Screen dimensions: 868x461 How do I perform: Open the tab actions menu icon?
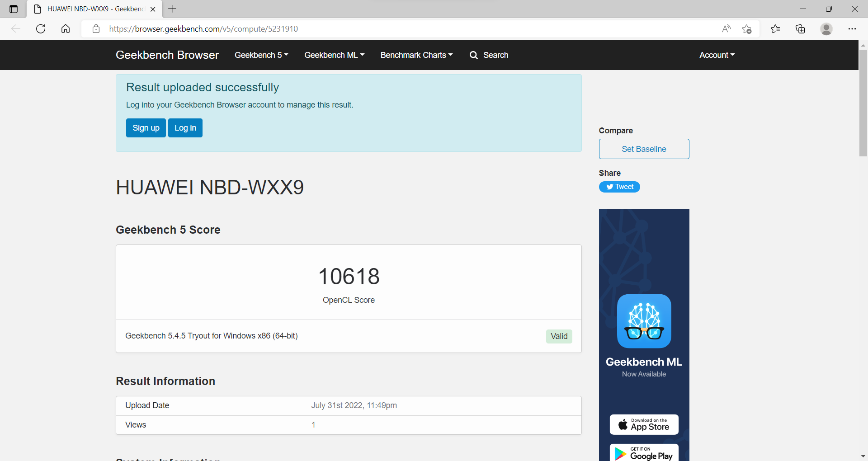click(x=14, y=9)
